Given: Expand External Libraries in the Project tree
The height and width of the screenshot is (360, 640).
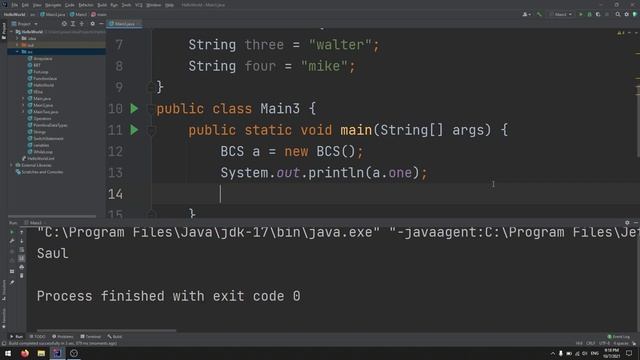Looking at the screenshot, I should (x=11, y=165).
